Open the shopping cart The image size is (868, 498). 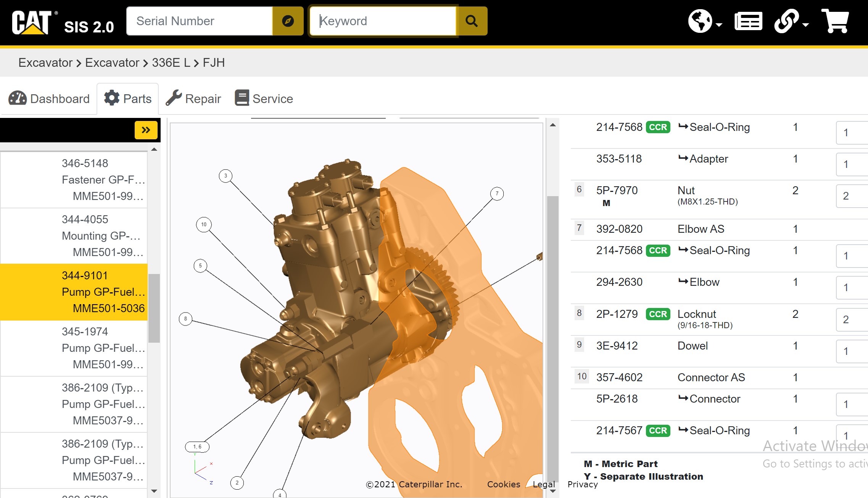835,21
